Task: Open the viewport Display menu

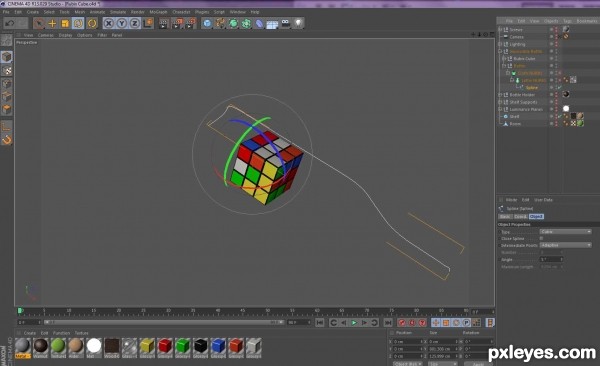Action: (x=65, y=35)
